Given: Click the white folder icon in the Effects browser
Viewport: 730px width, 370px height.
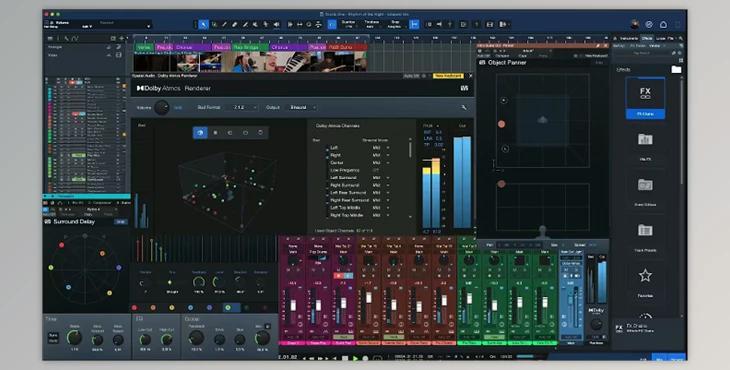Looking at the screenshot, I should click(x=676, y=69).
